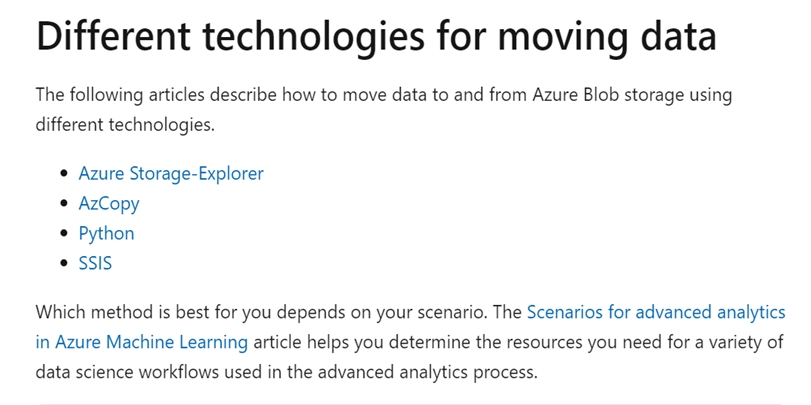Open the AzCopy article link
Viewport: 811px width, 405px height.
point(109,203)
